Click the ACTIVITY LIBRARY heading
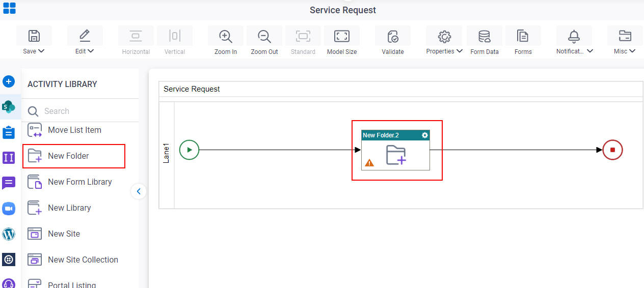The image size is (644, 288). (x=62, y=84)
